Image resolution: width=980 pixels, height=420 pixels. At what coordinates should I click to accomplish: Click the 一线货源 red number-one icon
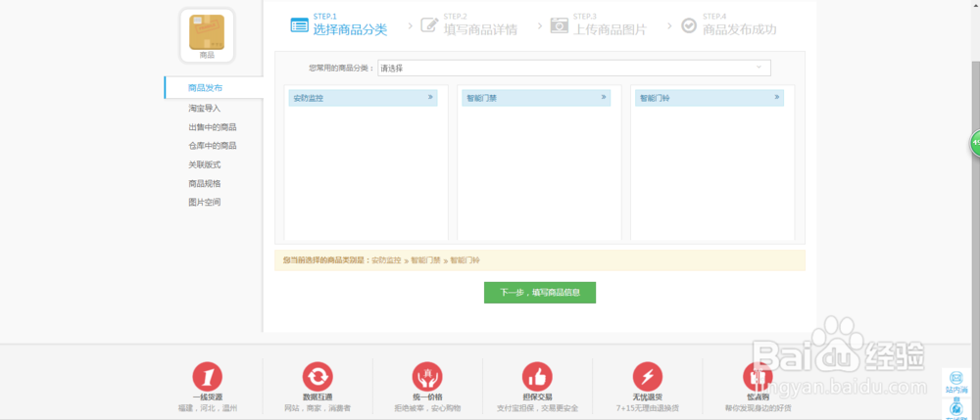[x=208, y=377]
